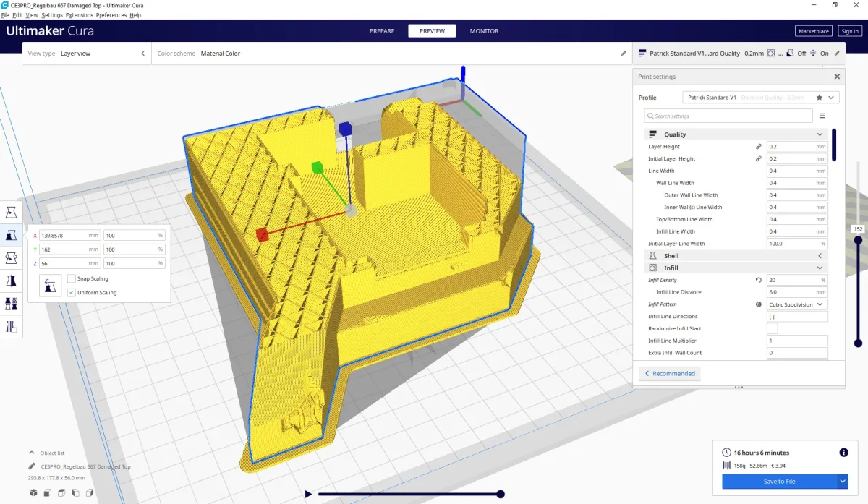
Task: Click pencil icon in print settings header
Action: tap(838, 53)
